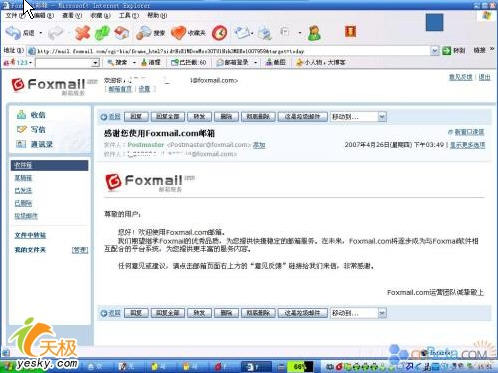Click the top 返回 back arrow icon
Viewport: 498px width, 373px height.
104,117
